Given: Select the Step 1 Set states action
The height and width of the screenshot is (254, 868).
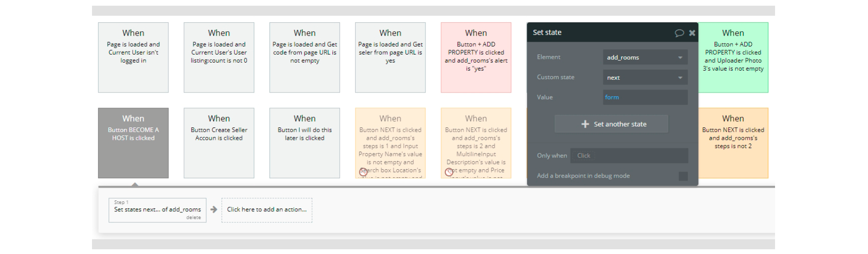Looking at the screenshot, I should coord(157,210).
